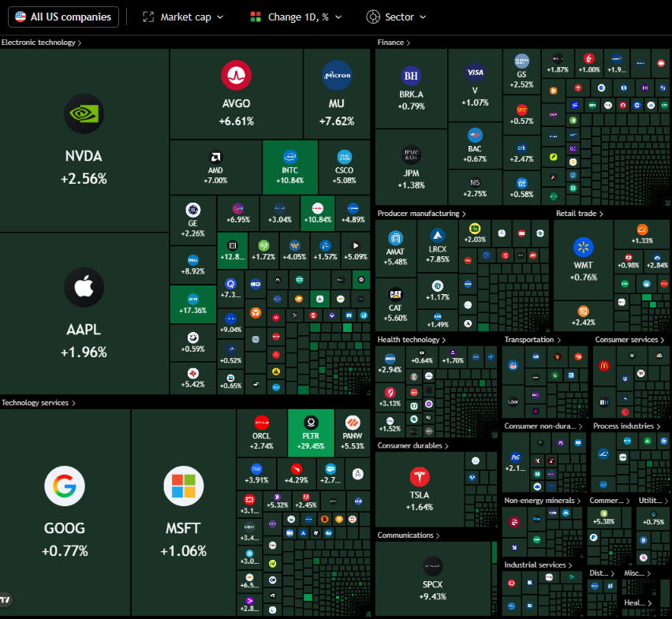Select the PLTR +29.45% value
The height and width of the screenshot is (619, 672).
pyautogui.click(x=311, y=446)
